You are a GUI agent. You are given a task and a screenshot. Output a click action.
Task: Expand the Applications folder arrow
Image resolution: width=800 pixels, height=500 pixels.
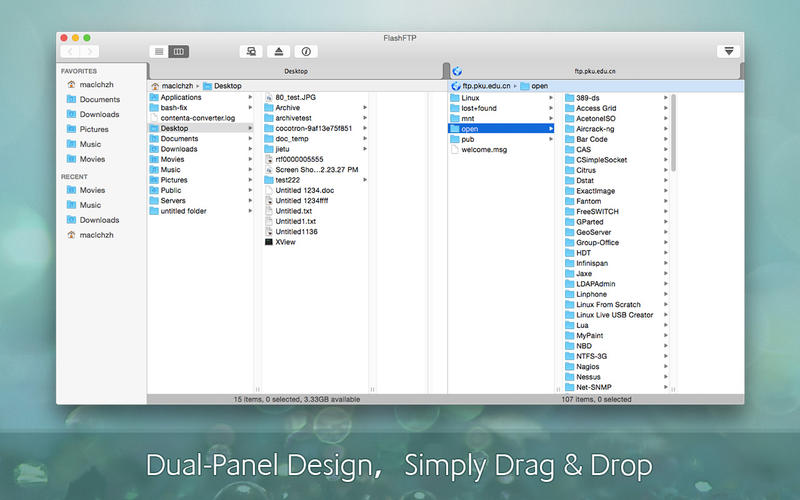pyautogui.click(x=250, y=97)
